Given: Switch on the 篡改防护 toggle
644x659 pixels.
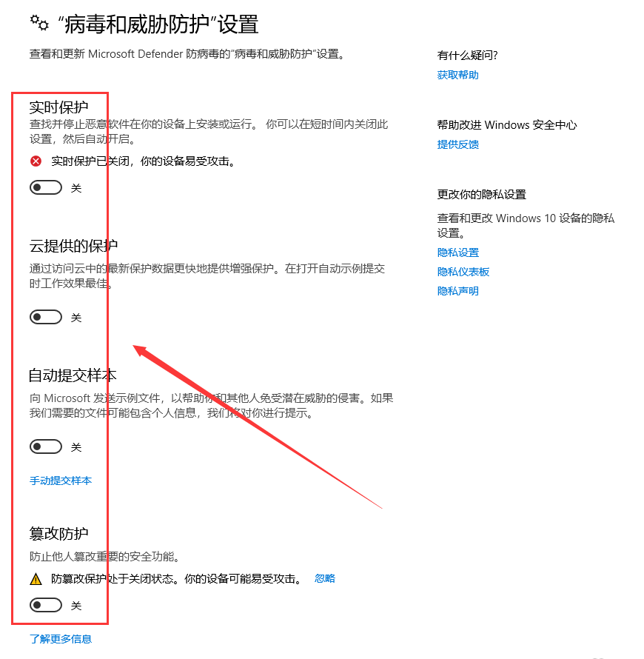Looking at the screenshot, I should point(46,605).
